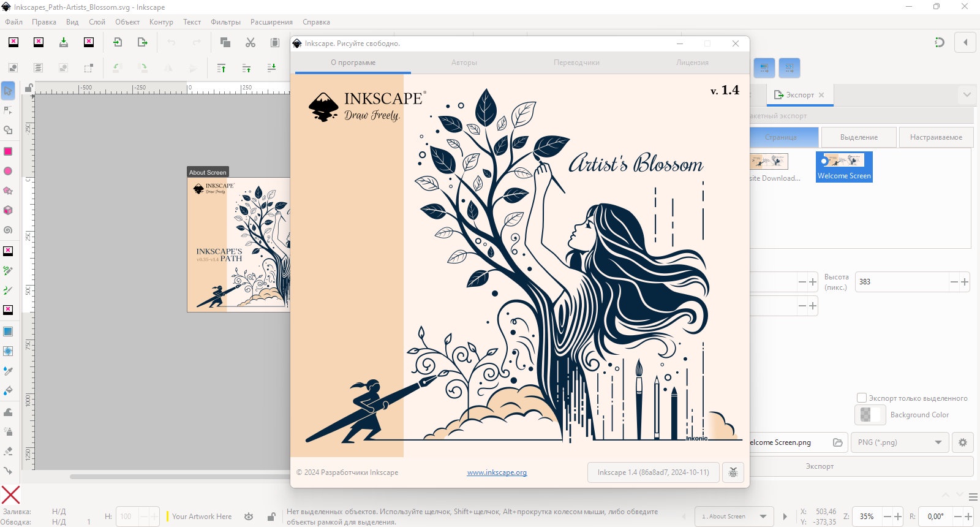Select the Dropper color picker tool
The image size is (980, 527).
click(x=8, y=371)
